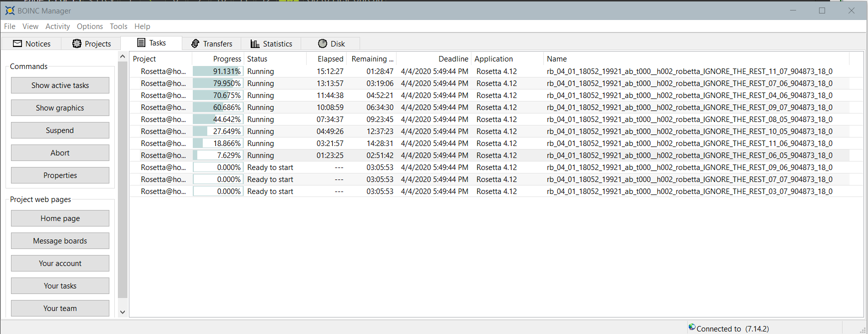Click the 70.675% progress bar
868x334 pixels.
pos(218,95)
